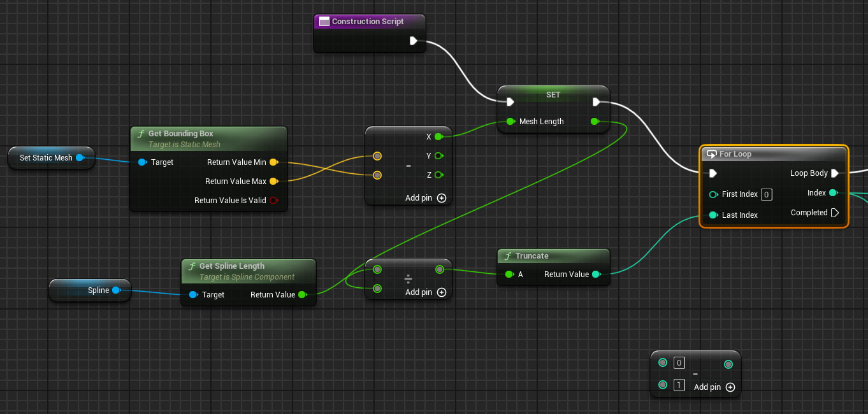Click X output pin on subtract node
868x414 pixels.
click(x=438, y=136)
